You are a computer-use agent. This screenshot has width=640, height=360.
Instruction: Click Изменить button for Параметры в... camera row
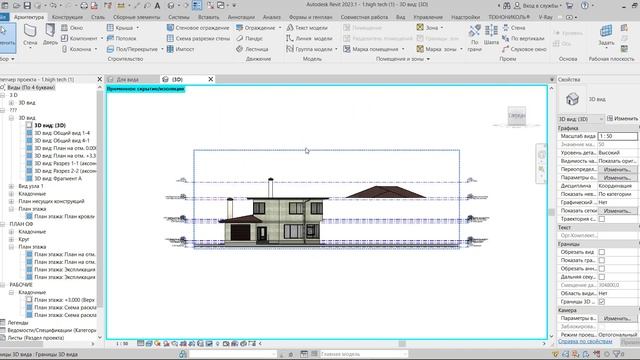tap(617, 318)
